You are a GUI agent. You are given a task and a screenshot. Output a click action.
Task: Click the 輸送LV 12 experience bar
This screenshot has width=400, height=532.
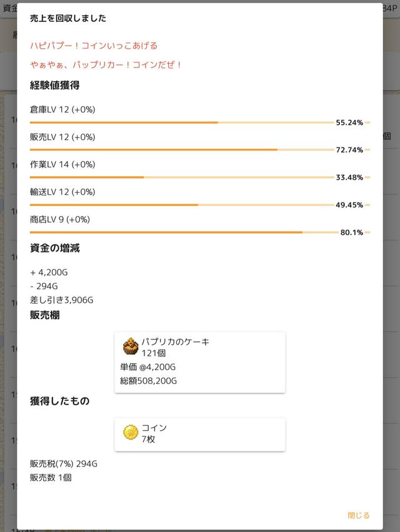(181, 205)
